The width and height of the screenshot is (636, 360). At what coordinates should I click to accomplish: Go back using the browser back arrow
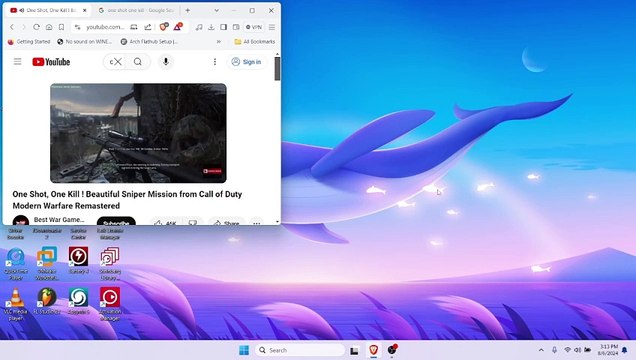tap(12, 27)
